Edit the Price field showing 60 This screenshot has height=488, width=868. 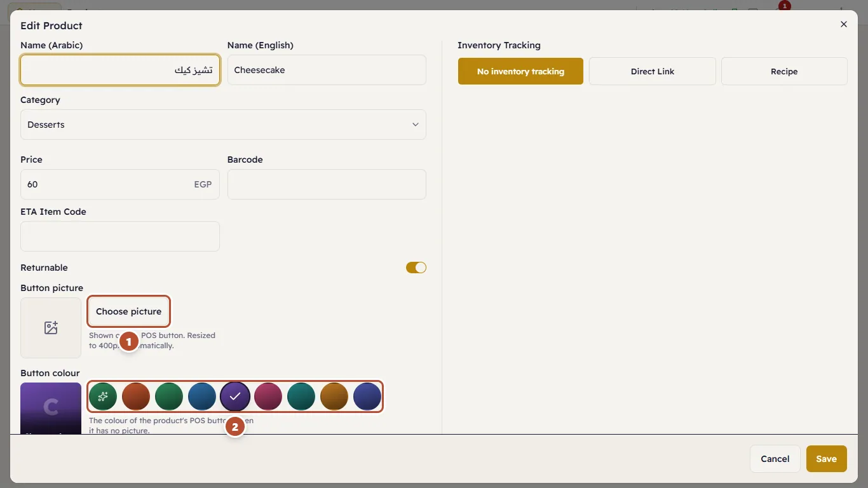(120, 184)
